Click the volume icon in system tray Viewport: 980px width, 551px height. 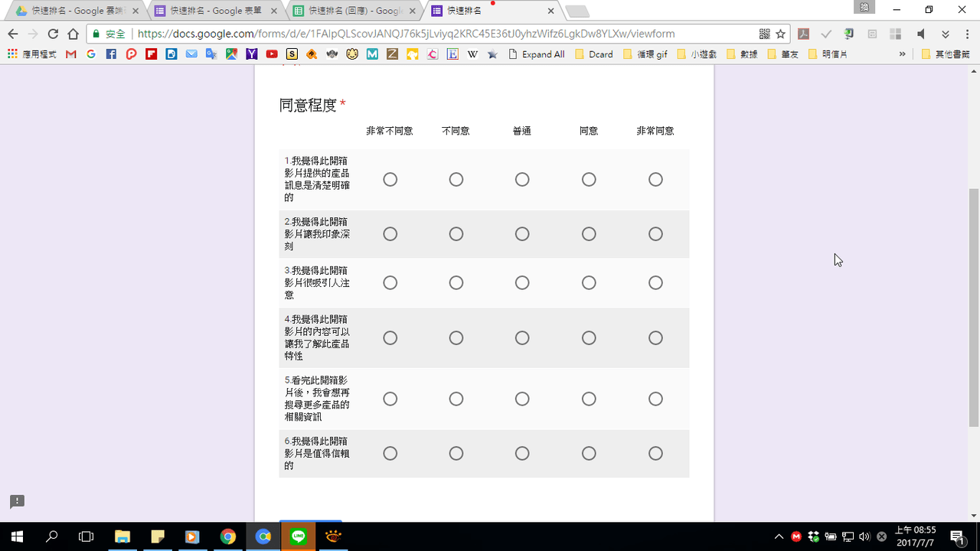(864, 536)
